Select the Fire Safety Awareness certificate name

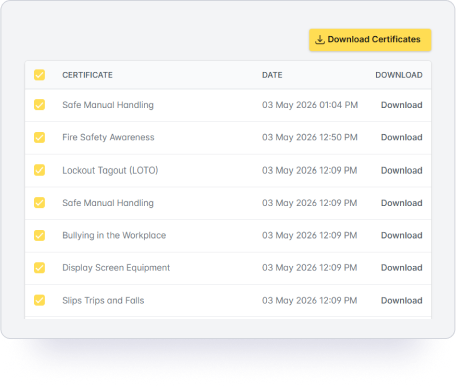coord(108,137)
